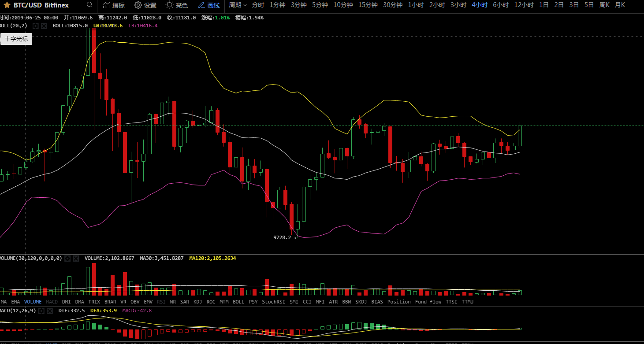644x344 pixels.
Task: Select the SMI indicator tab
Action: [x=294, y=302]
